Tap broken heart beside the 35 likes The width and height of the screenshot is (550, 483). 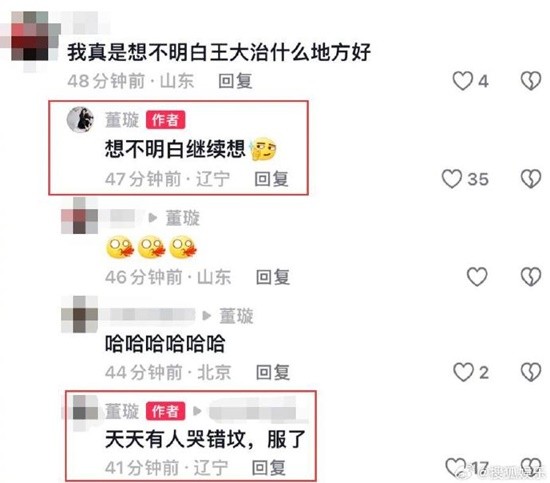(531, 179)
